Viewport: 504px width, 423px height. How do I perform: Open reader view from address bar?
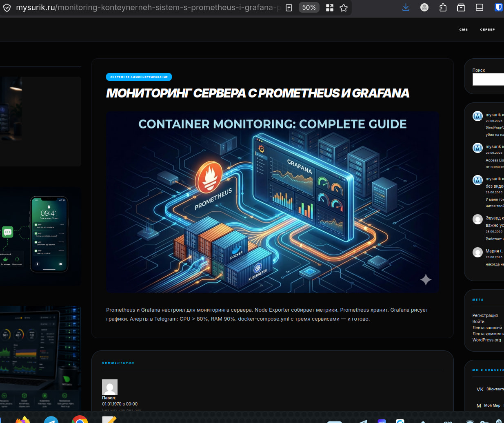pyautogui.click(x=289, y=8)
